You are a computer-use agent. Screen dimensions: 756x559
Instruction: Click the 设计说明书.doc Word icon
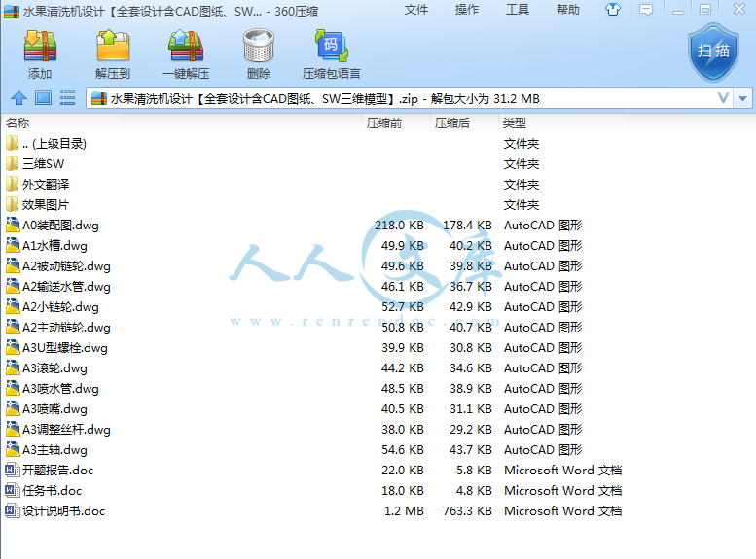13,510
